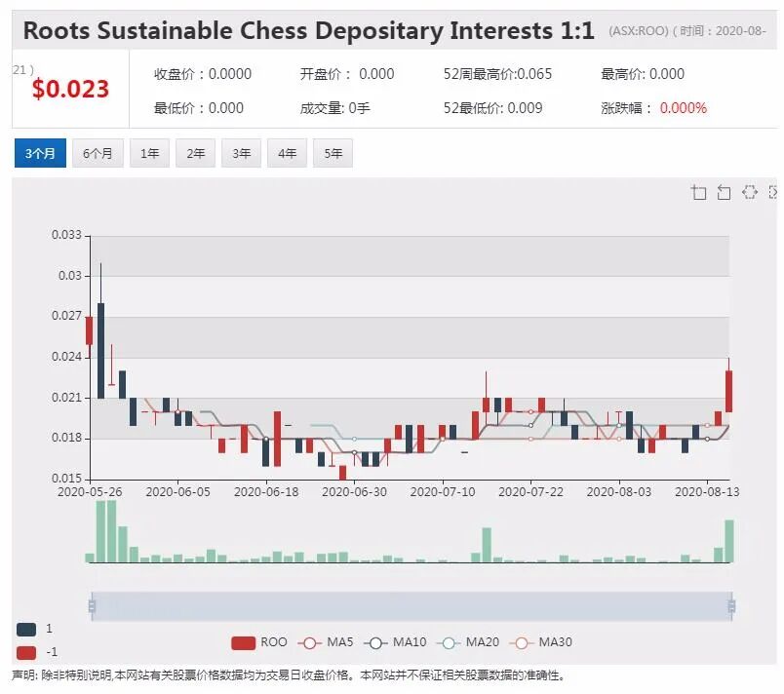This screenshot has height=694, width=784.
Task: Click the restore chart icon
Action: 750,192
